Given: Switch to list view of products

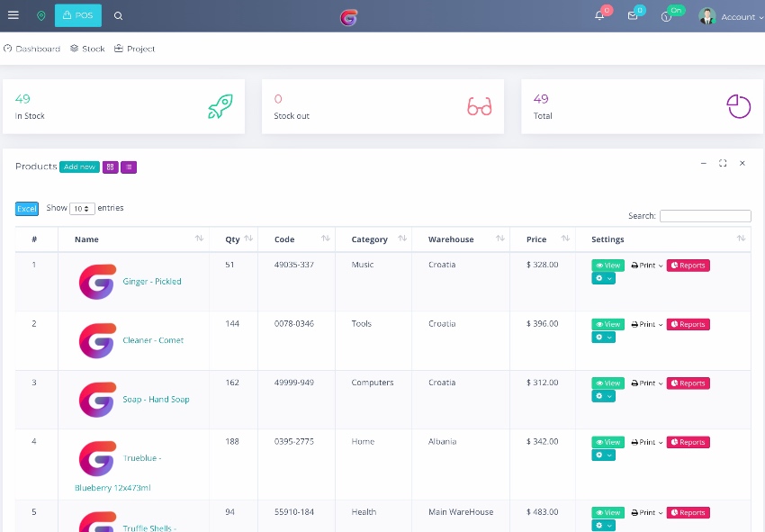Looking at the screenshot, I should point(129,167).
